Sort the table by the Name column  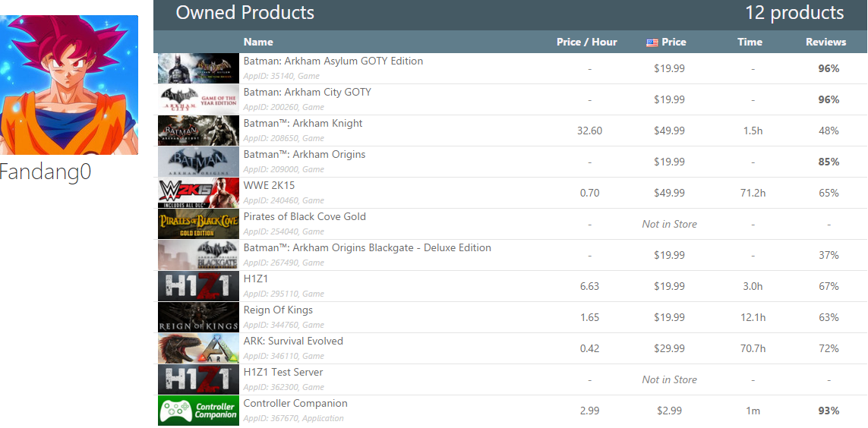click(x=258, y=42)
